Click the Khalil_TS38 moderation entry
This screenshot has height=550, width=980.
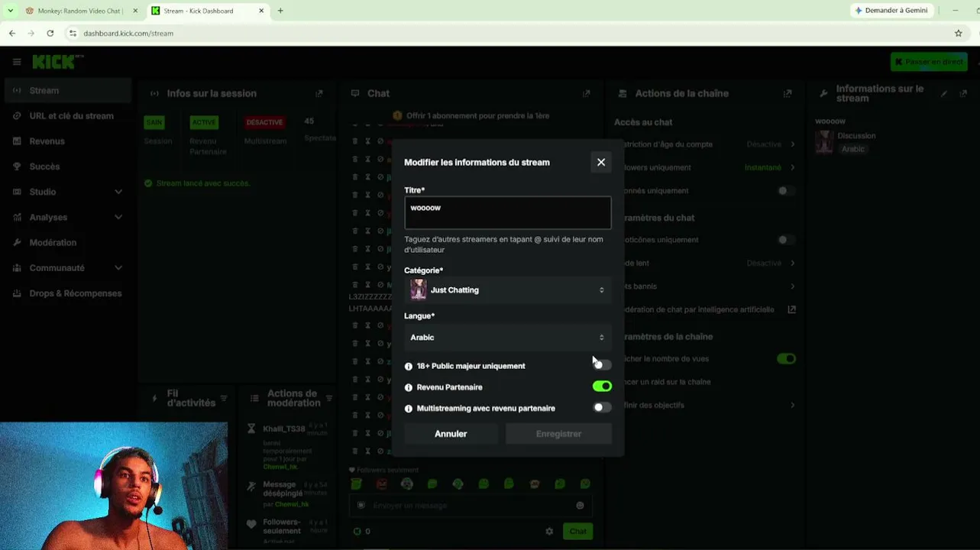(x=284, y=429)
